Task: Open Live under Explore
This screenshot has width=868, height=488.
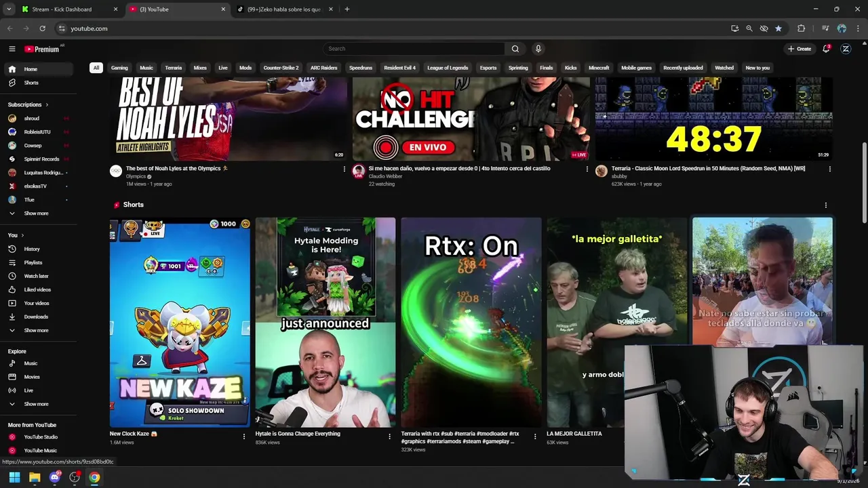Action: tap(37, 390)
